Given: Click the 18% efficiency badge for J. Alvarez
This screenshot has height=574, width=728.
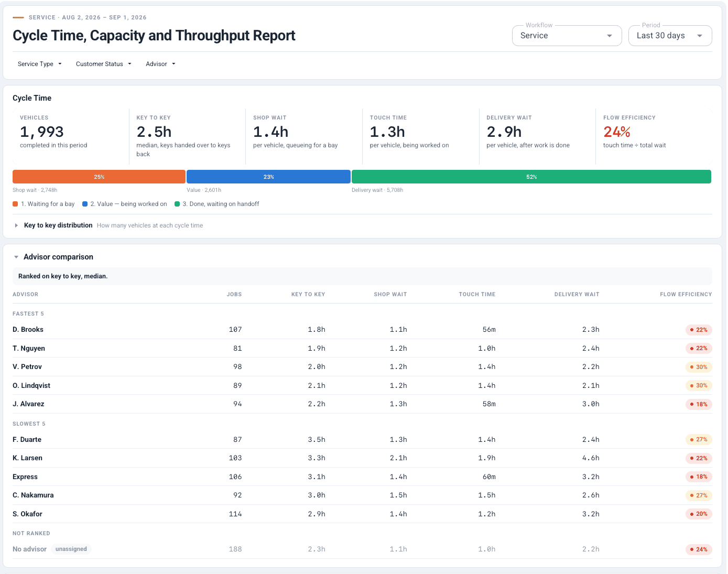Looking at the screenshot, I should tap(699, 404).
